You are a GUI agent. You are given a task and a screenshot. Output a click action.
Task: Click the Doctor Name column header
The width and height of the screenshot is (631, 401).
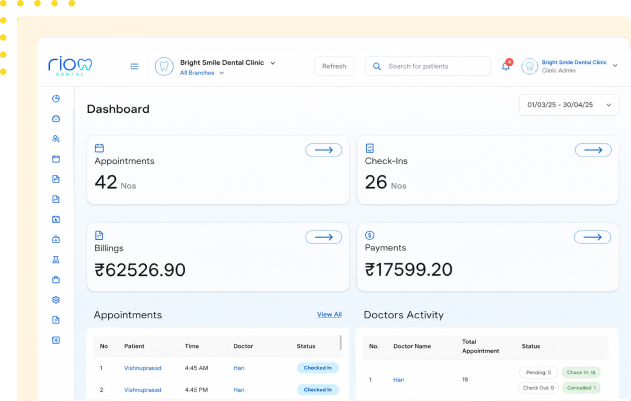412,346
